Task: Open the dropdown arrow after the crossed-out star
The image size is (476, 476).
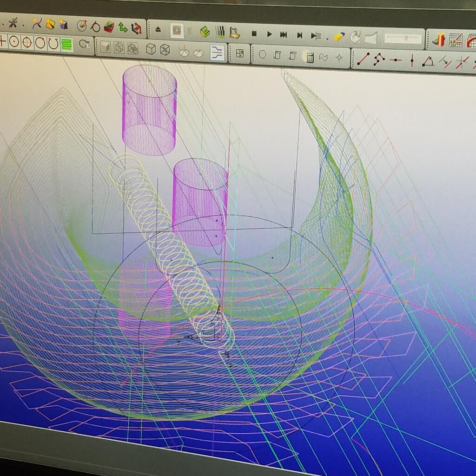Action: point(23,25)
